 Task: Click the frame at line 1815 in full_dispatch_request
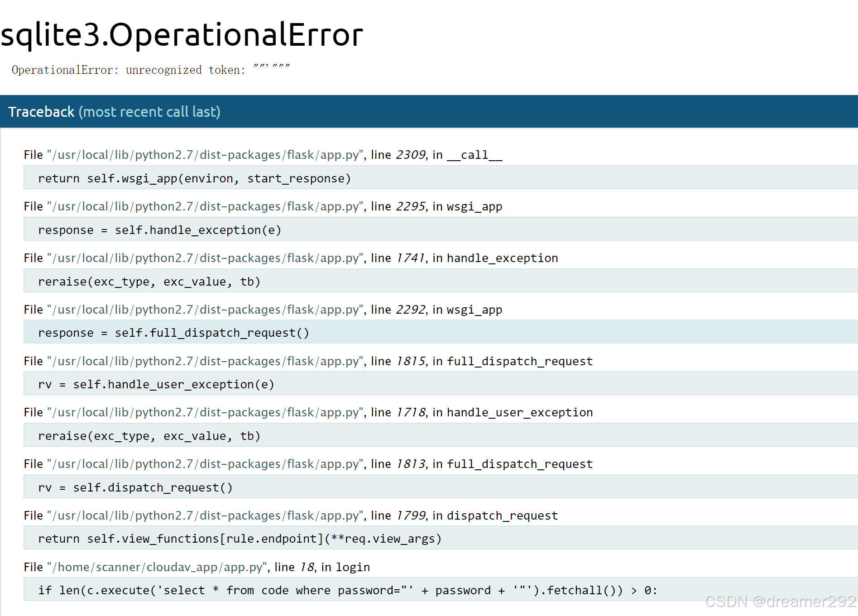pyautogui.click(x=308, y=361)
